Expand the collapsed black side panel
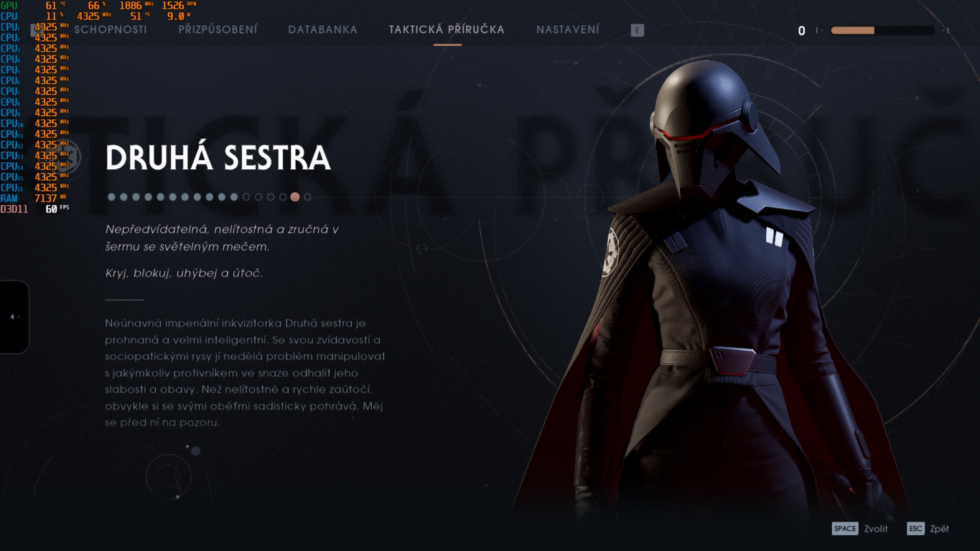Viewport: 980px width, 551px height. [14, 316]
